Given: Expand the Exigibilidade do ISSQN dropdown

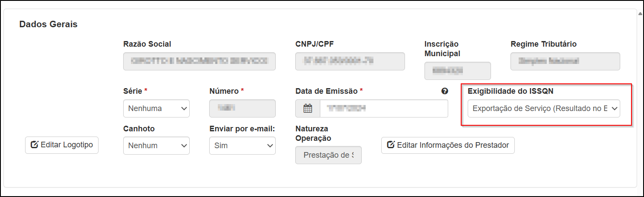Looking at the screenshot, I should (x=544, y=108).
